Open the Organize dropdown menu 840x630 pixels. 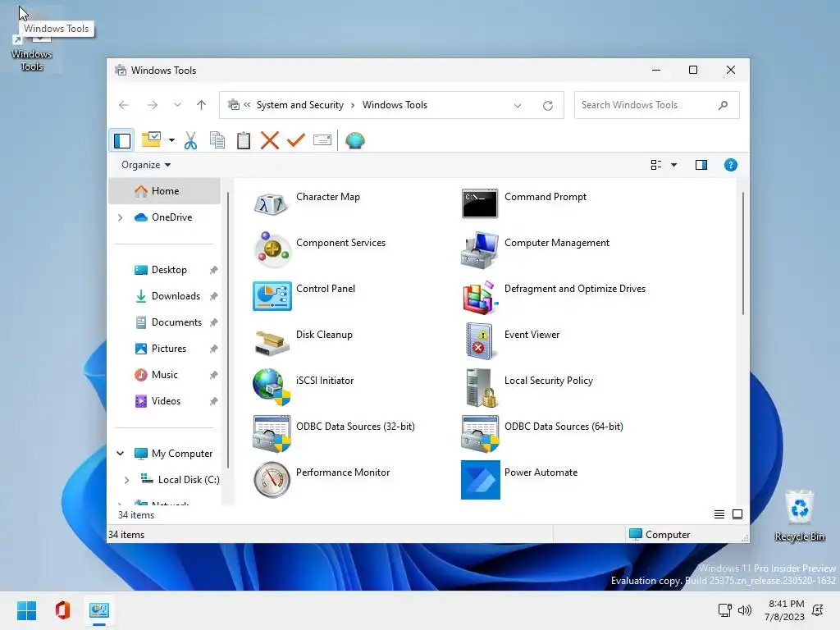click(x=146, y=165)
